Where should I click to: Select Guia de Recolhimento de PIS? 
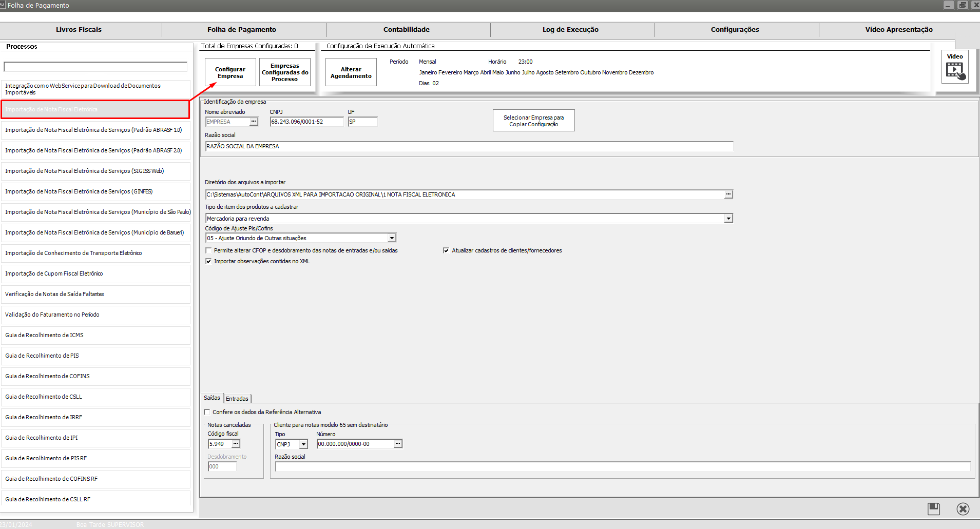[95, 356]
